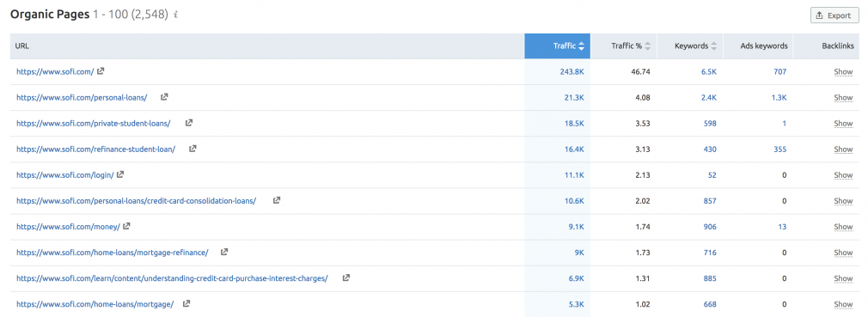Screen dimensions: 868x317
Task: Open the https://www.sofi.com/ URL link
Action: [x=55, y=71]
